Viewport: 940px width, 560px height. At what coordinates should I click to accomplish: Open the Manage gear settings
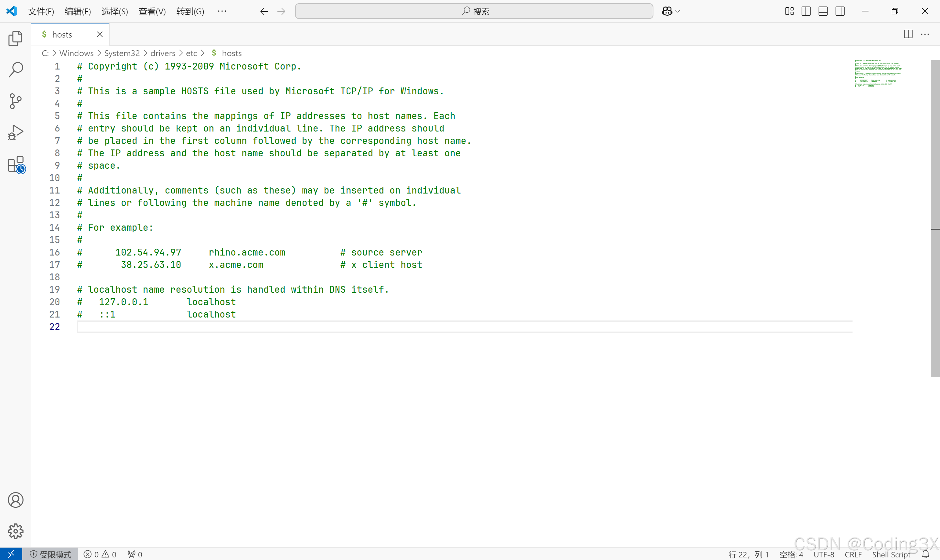[15, 531]
